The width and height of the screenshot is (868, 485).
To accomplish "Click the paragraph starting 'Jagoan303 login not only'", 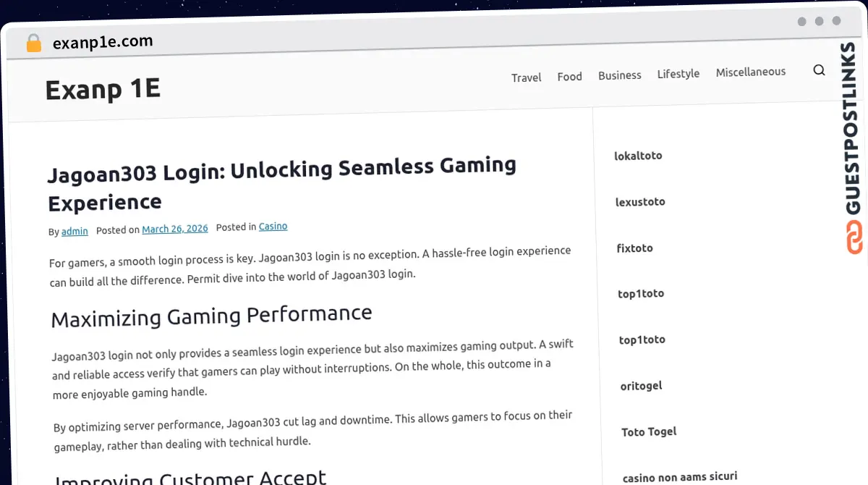I will 312,368.
